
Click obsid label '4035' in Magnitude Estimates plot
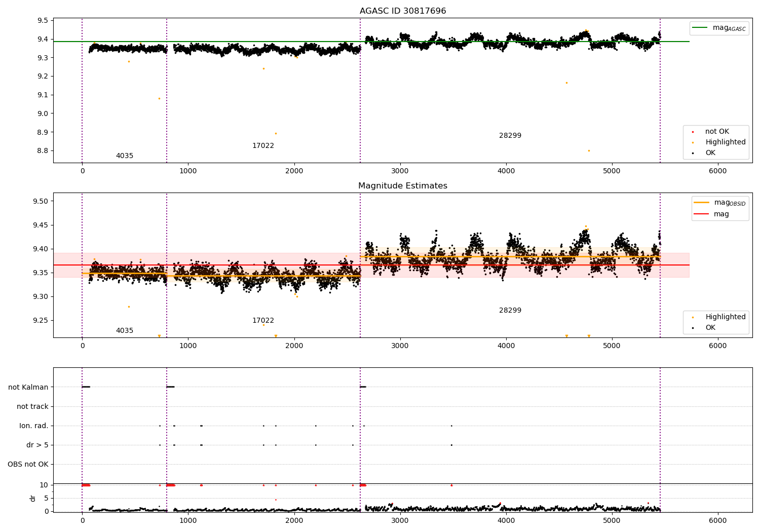[x=125, y=331]
